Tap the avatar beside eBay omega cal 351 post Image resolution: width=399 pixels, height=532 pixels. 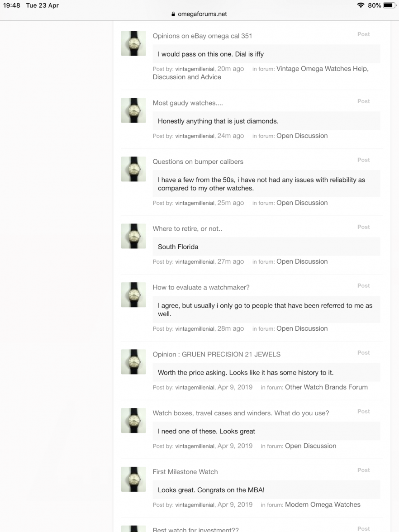[133, 43]
